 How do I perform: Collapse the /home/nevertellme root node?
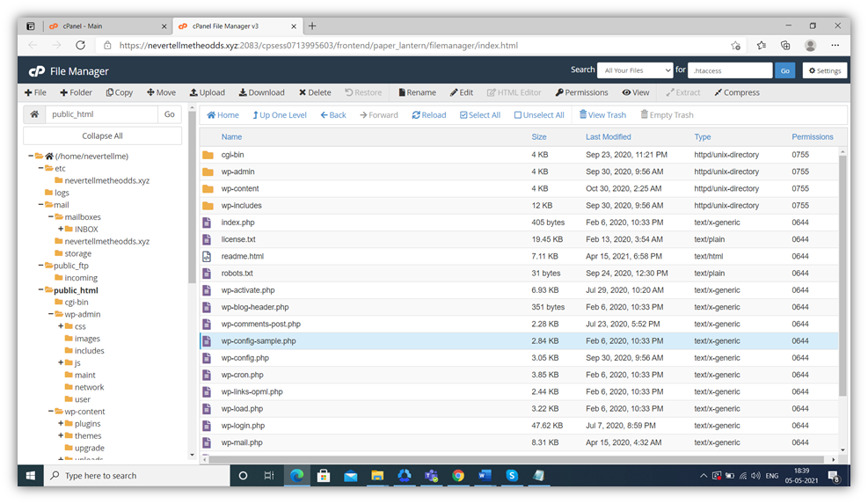point(31,157)
